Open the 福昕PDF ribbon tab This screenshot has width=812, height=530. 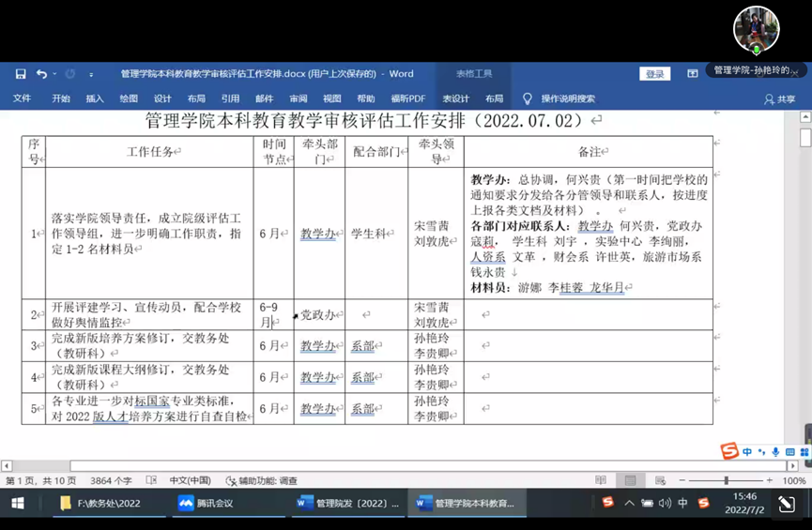click(x=408, y=98)
